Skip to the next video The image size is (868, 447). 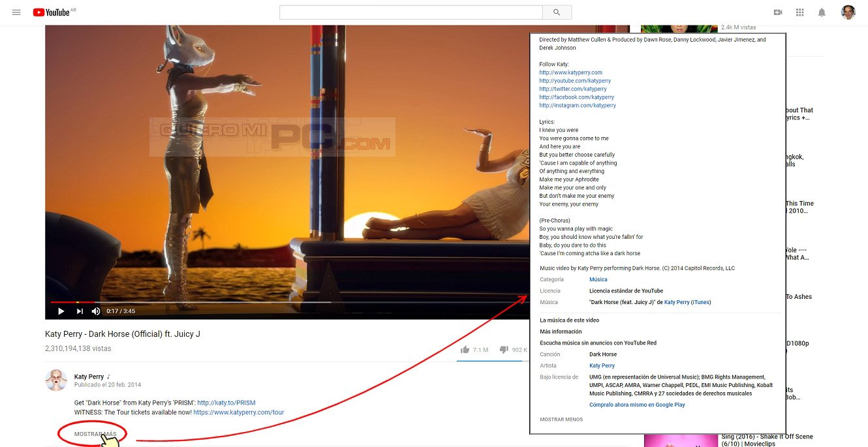[x=80, y=311]
